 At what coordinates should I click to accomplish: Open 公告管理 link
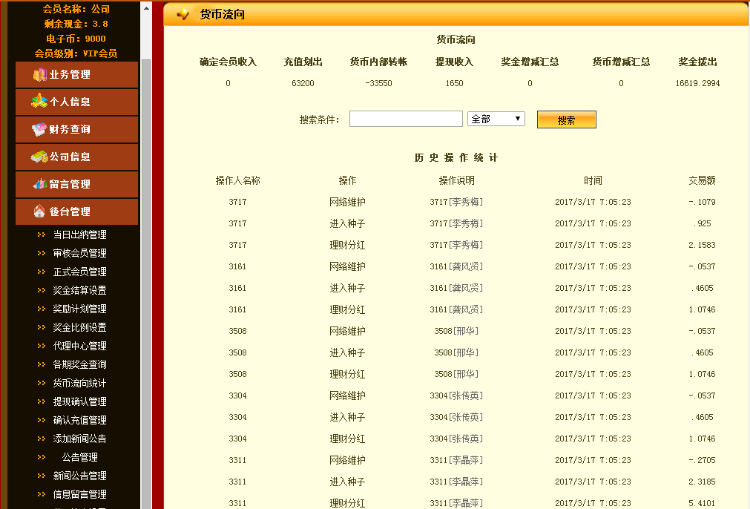tap(79, 457)
